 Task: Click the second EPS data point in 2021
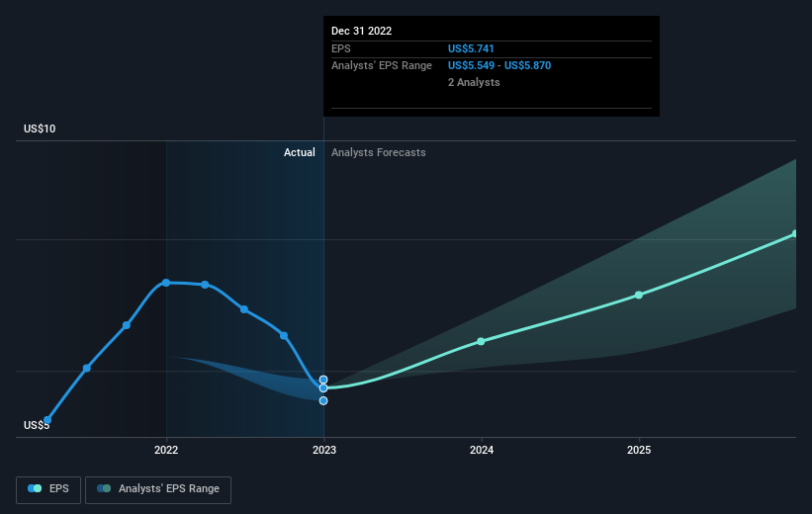coord(87,368)
